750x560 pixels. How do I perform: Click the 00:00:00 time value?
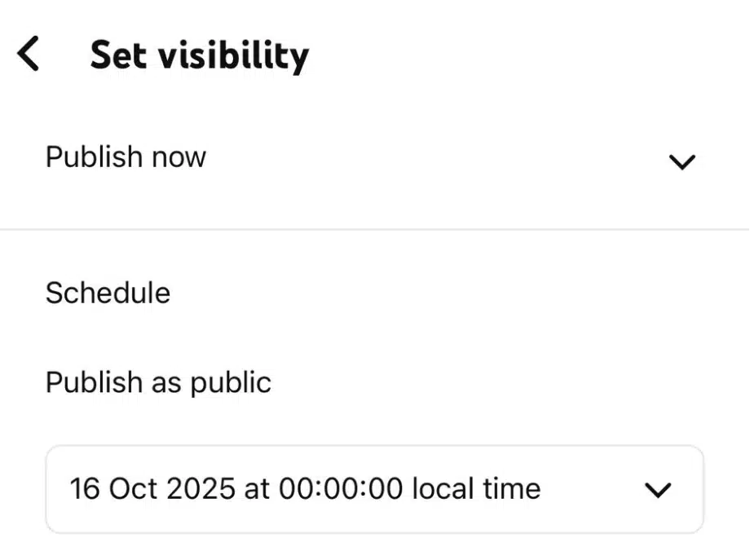(x=341, y=489)
